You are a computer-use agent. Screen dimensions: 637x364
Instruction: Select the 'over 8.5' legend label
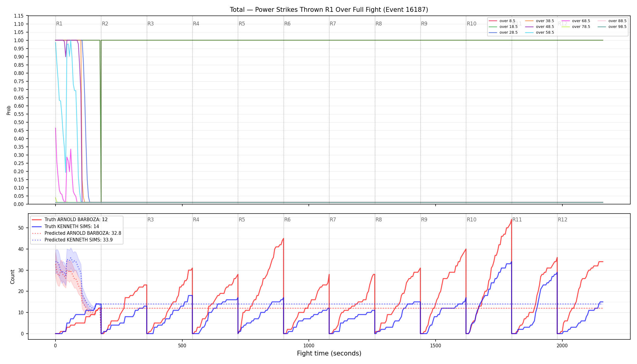point(507,21)
